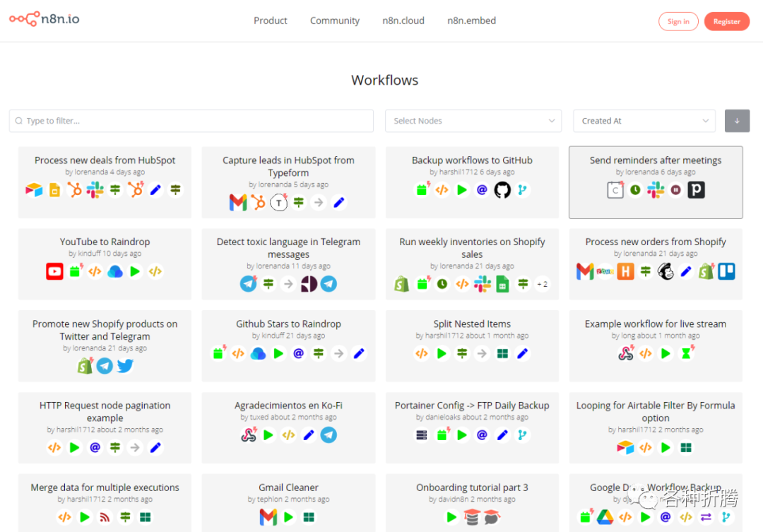Open the Community menu
The width and height of the screenshot is (763, 532).
click(335, 21)
